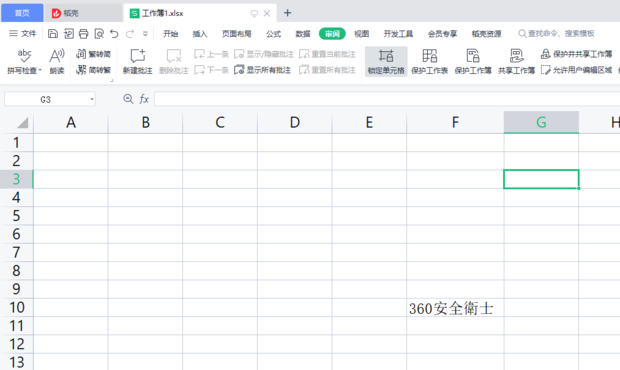620x370 pixels.
Task: Click the Name Box showing G3
Action: pos(46,99)
